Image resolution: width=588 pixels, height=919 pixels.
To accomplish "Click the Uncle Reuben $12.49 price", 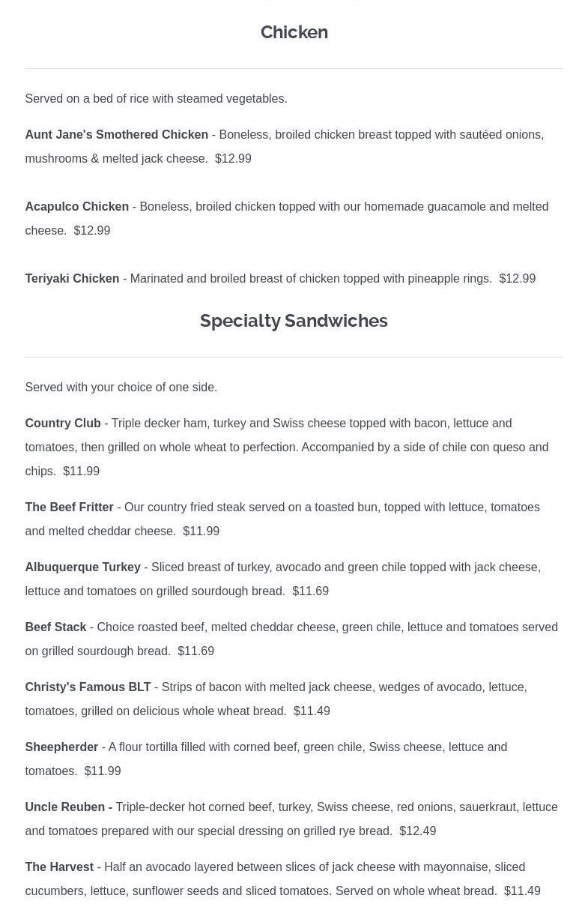I will point(418,831).
